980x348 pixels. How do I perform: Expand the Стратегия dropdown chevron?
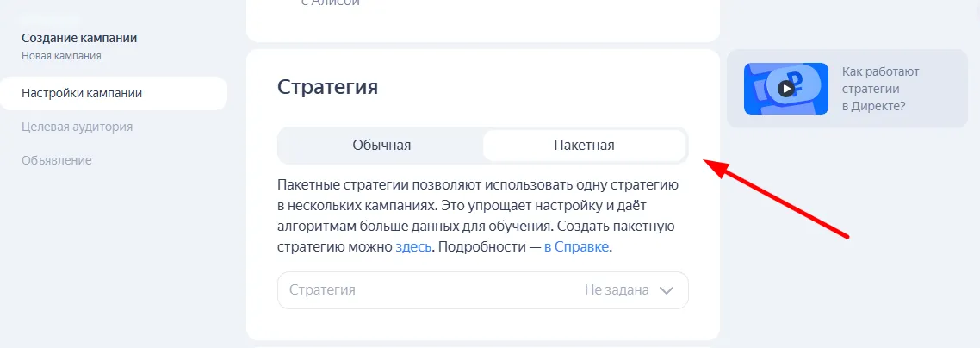pyautogui.click(x=666, y=290)
